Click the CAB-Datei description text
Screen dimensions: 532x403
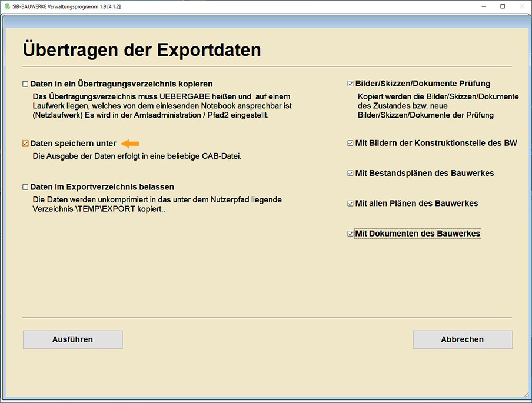pyautogui.click(x=137, y=156)
